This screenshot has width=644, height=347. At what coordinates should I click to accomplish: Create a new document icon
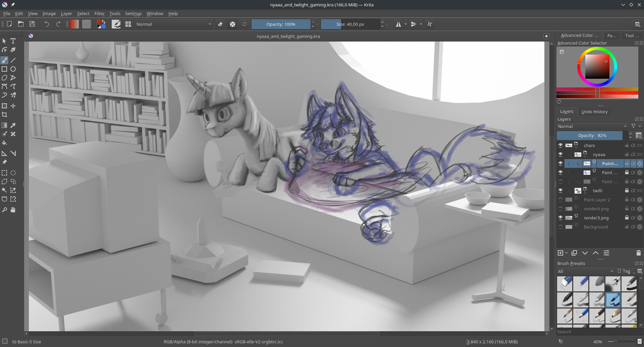point(9,24)
